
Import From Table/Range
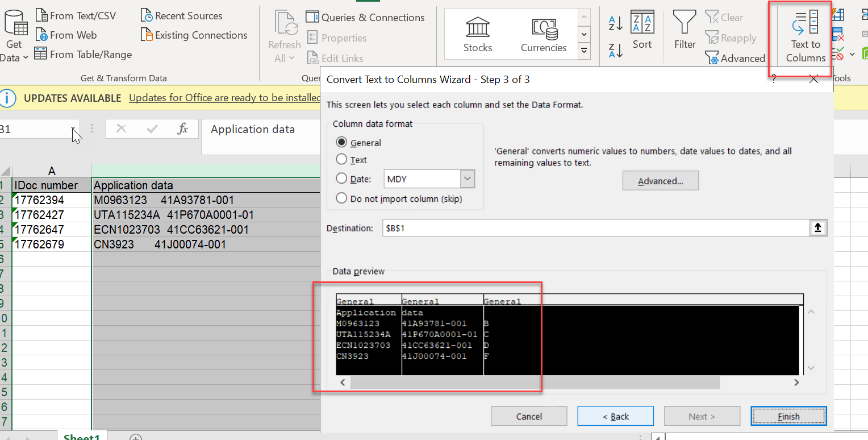84,55
